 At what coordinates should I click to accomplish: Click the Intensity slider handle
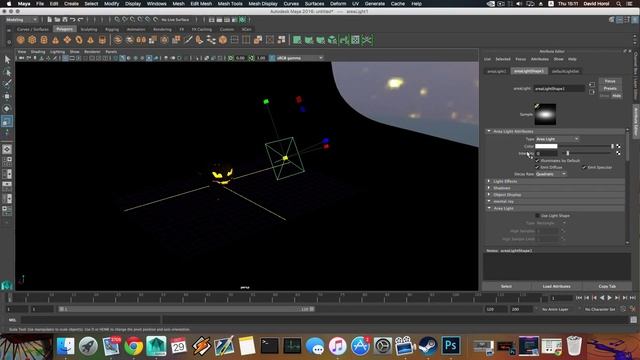[567, 153]
